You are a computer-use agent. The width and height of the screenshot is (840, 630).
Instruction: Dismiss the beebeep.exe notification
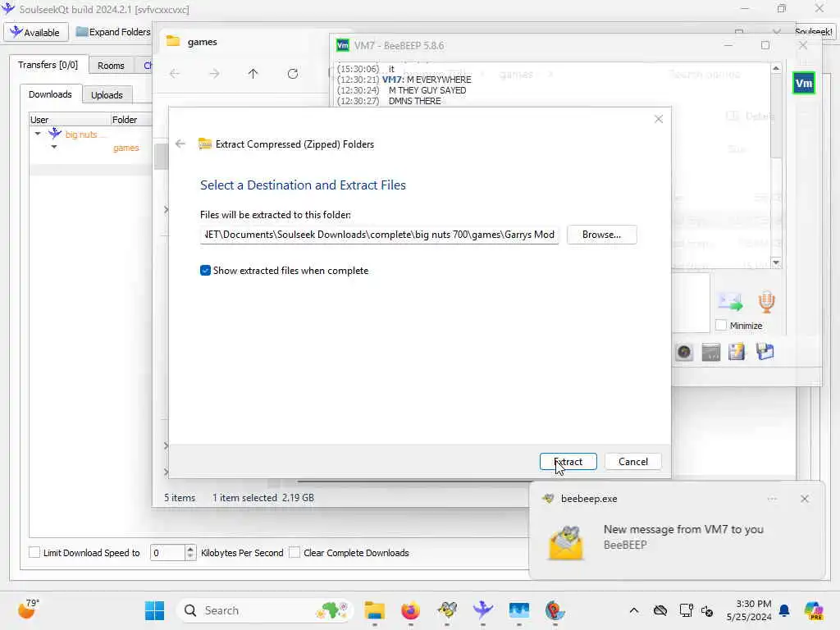point(805,499)
